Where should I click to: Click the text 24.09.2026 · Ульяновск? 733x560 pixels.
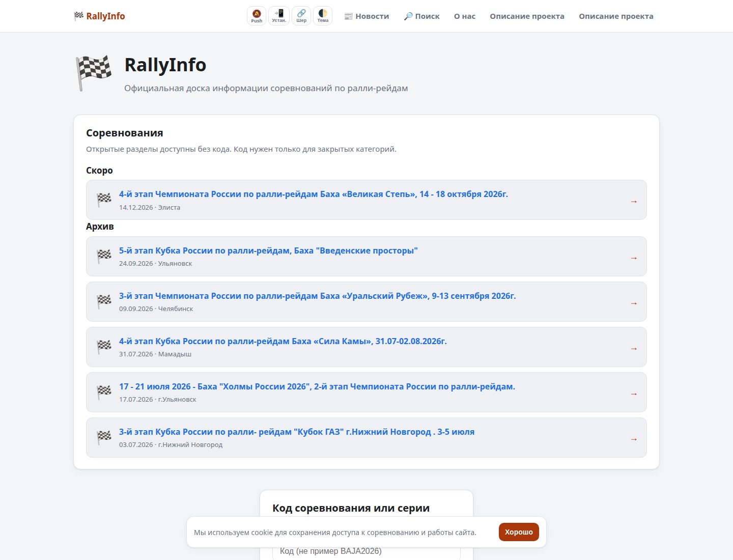click(156, 263)
